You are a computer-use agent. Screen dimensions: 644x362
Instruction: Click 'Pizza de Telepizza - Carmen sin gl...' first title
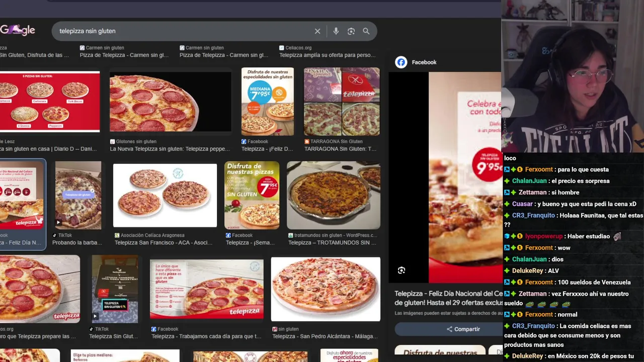[x=124, y=55]
